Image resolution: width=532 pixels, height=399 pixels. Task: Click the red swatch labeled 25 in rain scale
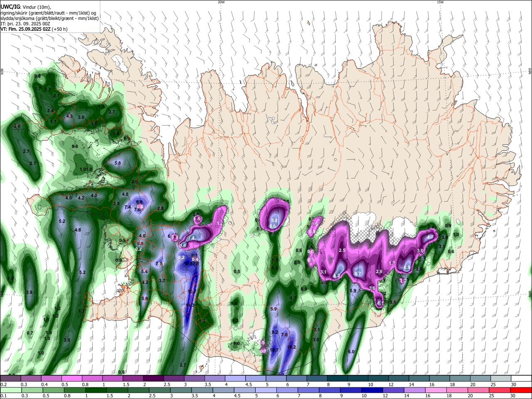[x=499, y=390]
